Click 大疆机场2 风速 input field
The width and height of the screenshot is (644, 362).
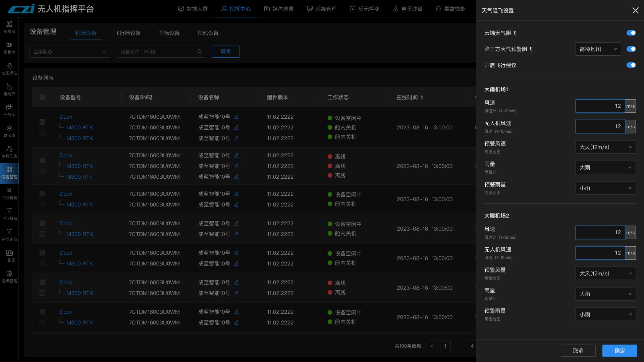click(x=600, y=232)
